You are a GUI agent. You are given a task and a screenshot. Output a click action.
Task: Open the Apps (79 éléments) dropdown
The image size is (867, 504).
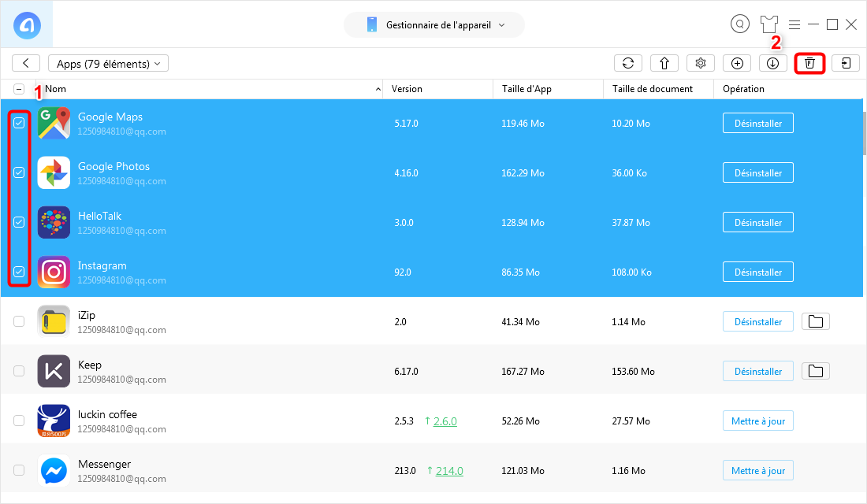pyautogui.click(x=109, y=64)
